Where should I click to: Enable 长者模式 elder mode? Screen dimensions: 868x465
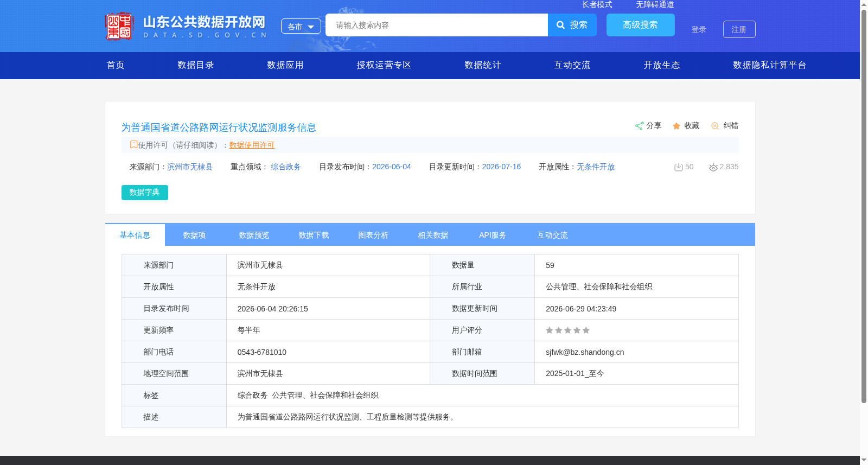click(x=597, y=4)
